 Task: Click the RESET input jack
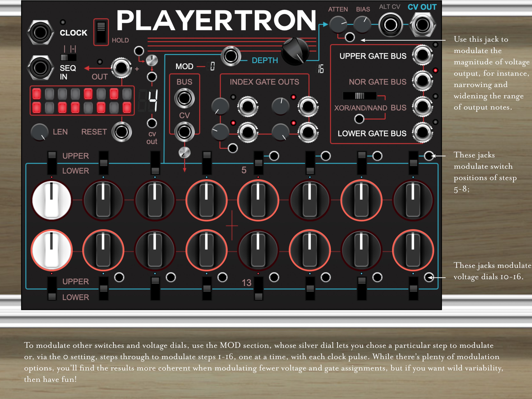122,132
